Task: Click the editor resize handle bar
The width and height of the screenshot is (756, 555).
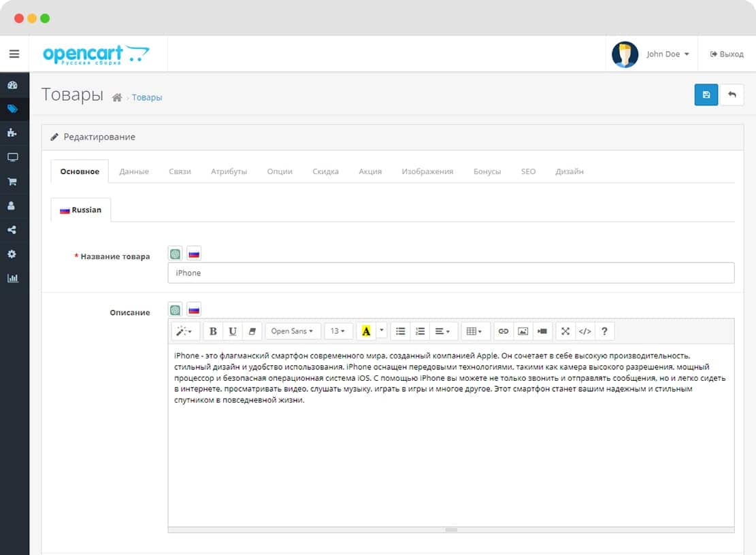Action: 450,529
